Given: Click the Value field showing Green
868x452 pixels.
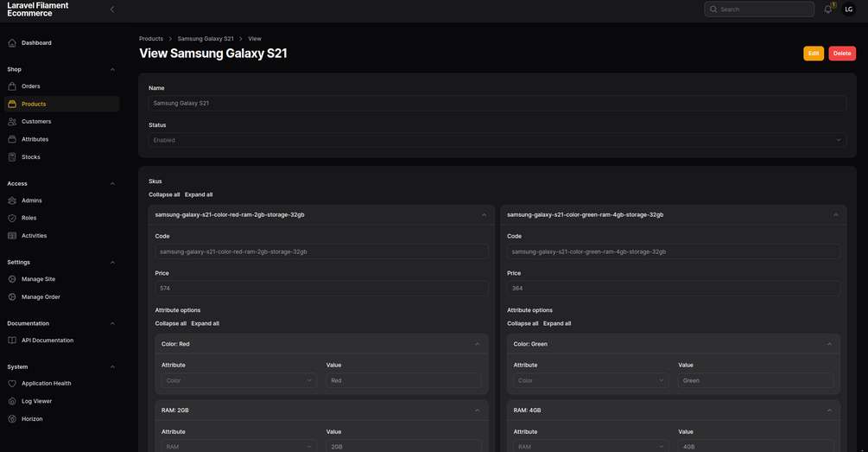Looking at the screenshot, I should click(756, 380).
